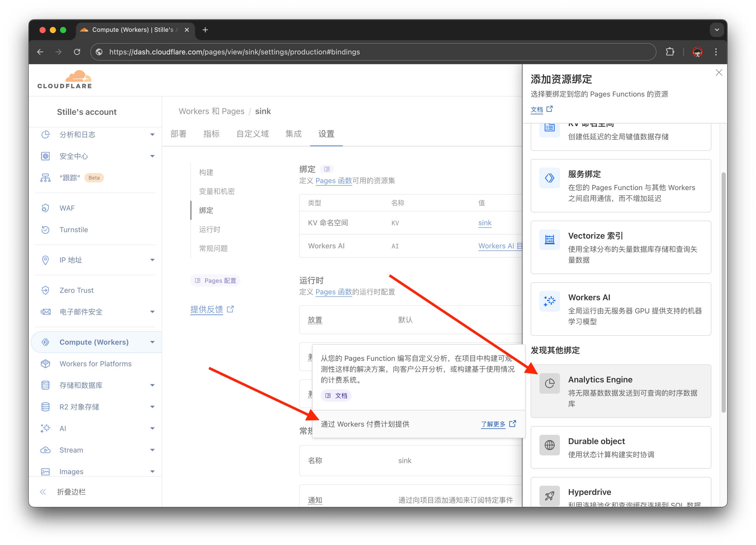Choose the Analytics Engine binding card
756x545 pixels.
[x=621, y=391]
